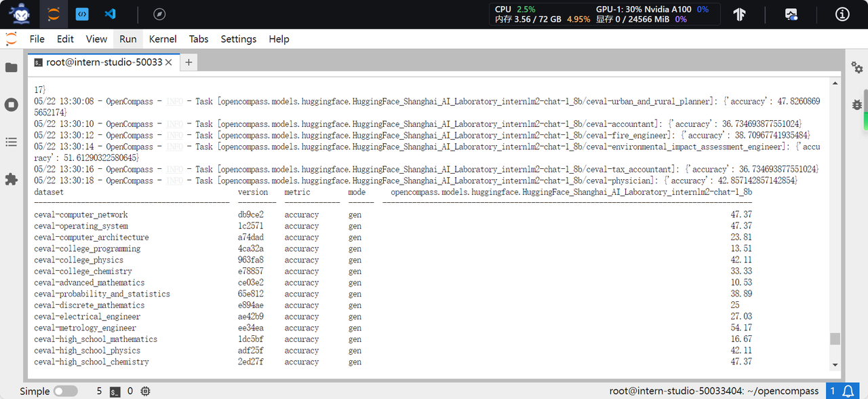Open the Extension Manager puzzle icon
The width and height of the screenshot is (868, 399).
click(11, 179)
